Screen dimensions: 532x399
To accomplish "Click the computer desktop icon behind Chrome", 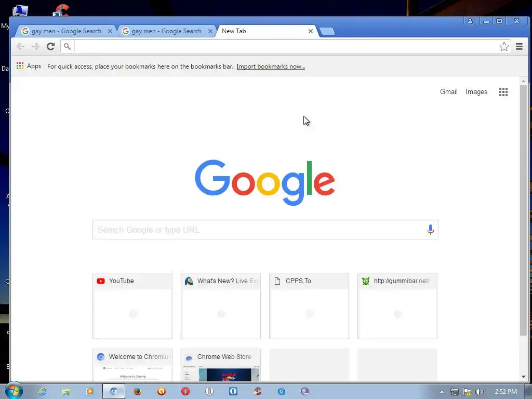I will 20,10.
